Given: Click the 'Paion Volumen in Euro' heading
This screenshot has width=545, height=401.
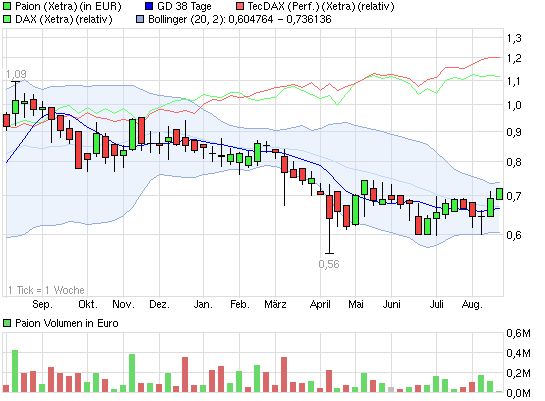Looking at the screenshot, I should (67, 323).
